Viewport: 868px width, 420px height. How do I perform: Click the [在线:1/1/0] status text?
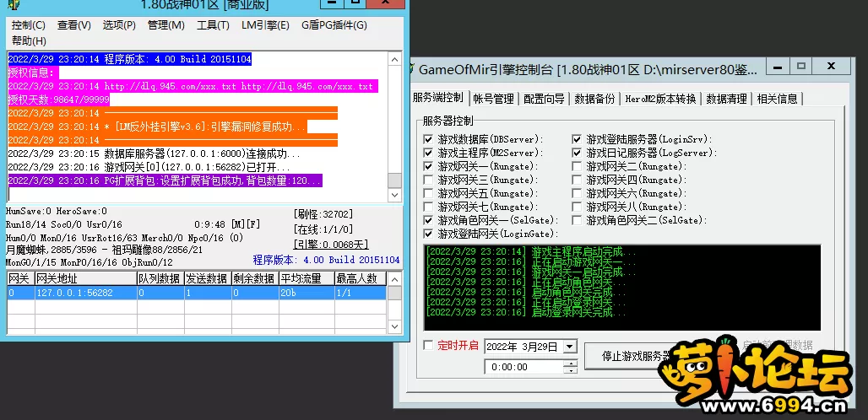click(323, 229)
